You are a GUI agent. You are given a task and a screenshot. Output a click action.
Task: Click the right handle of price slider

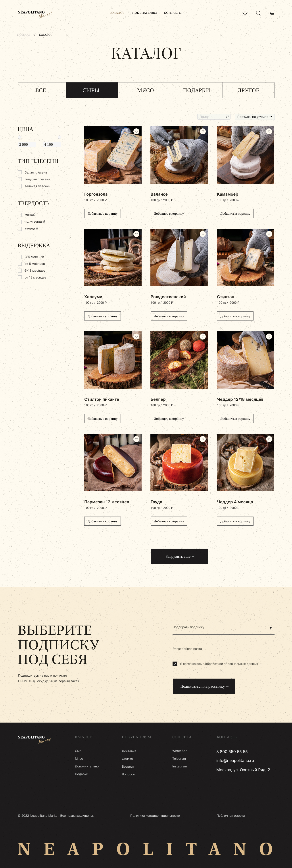click(x=59, y=137)
